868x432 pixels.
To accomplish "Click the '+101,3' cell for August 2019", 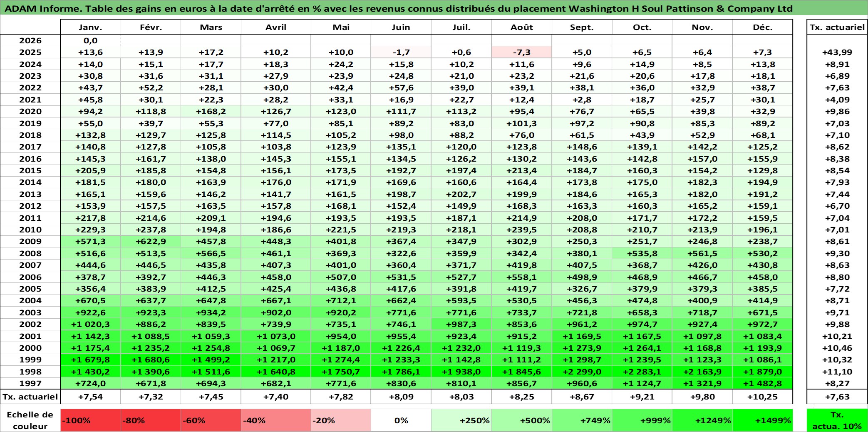I will pos(522,123).
